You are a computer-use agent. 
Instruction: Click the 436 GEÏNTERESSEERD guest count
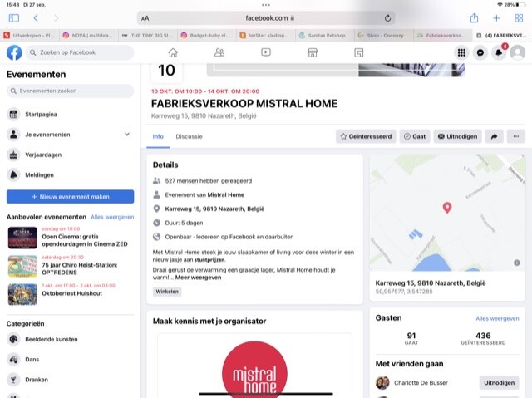(x=483, y=339)
